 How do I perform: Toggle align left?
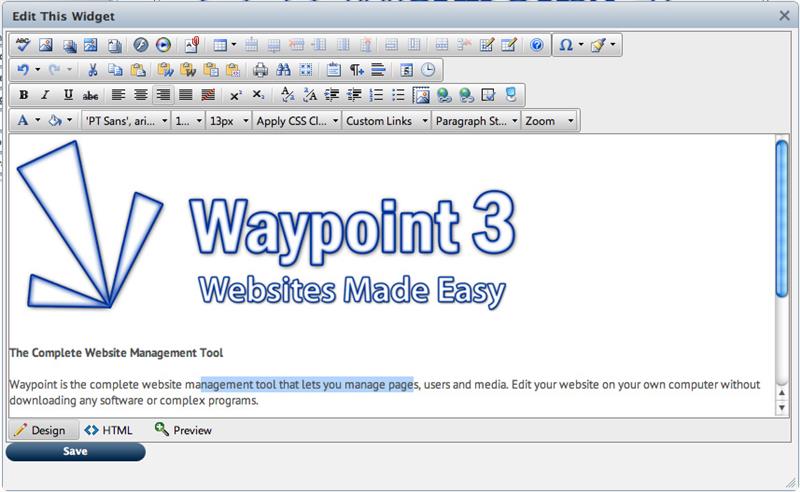(x=118, y=95)
